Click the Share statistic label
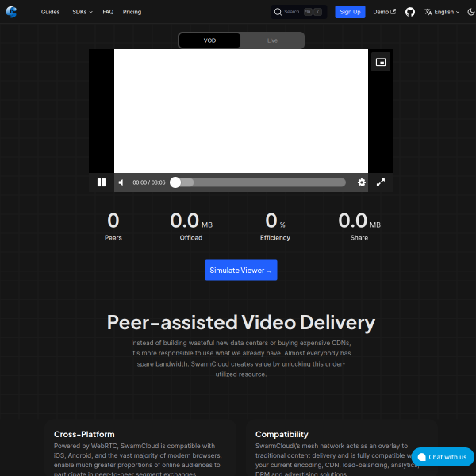The height and width of the screenshot is (476, 476). 359,238
